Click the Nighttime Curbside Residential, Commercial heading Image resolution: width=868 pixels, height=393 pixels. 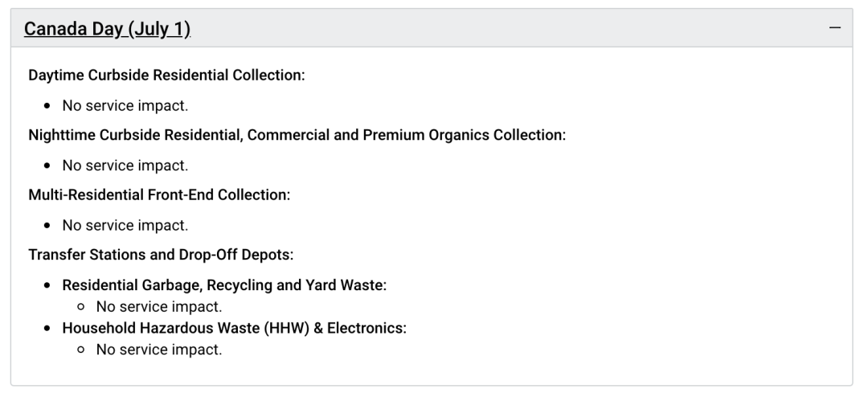pos(297,135)
